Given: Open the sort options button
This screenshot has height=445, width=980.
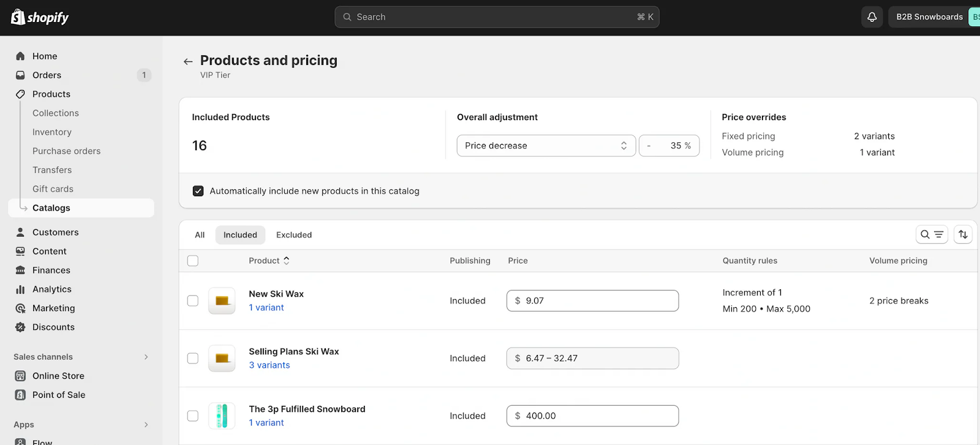Looking at the screenshot, I should 963,234.
